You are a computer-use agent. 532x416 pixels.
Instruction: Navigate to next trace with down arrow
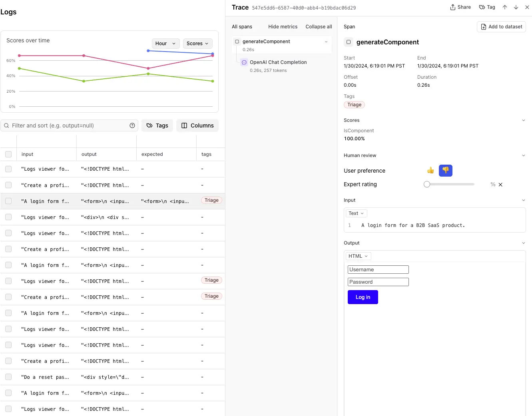pos(516,7)
